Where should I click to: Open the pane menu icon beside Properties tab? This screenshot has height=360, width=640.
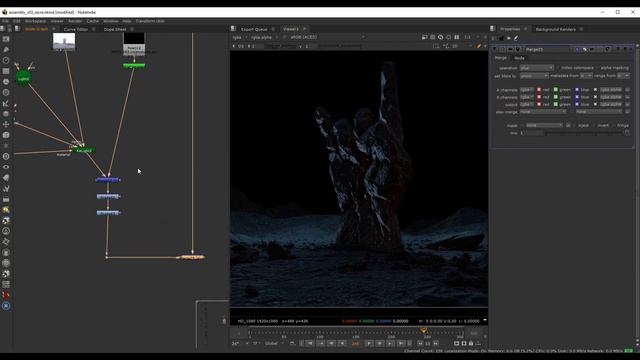point(493,29)
